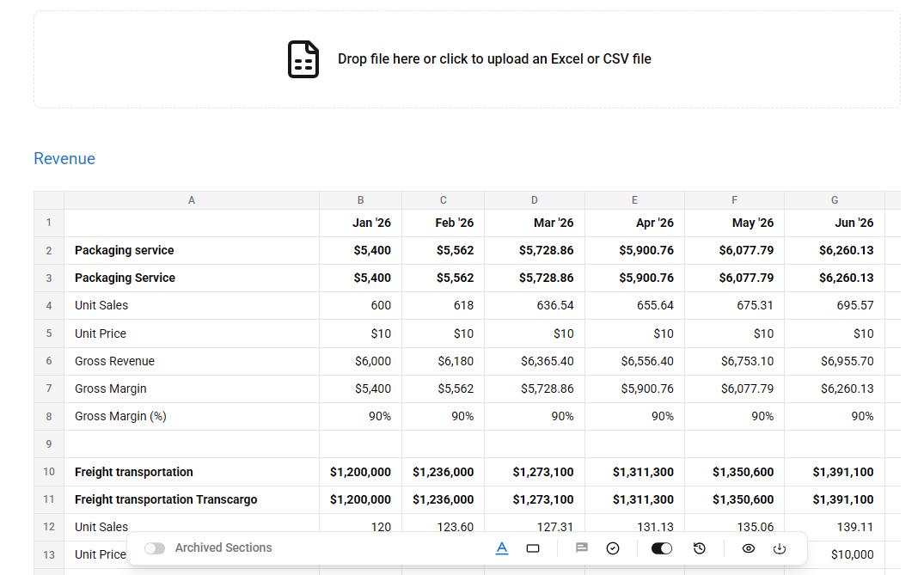Click the spreadsheet file upload icon
Viewport: 924px width, 575px height.
[x=303, y=59]
